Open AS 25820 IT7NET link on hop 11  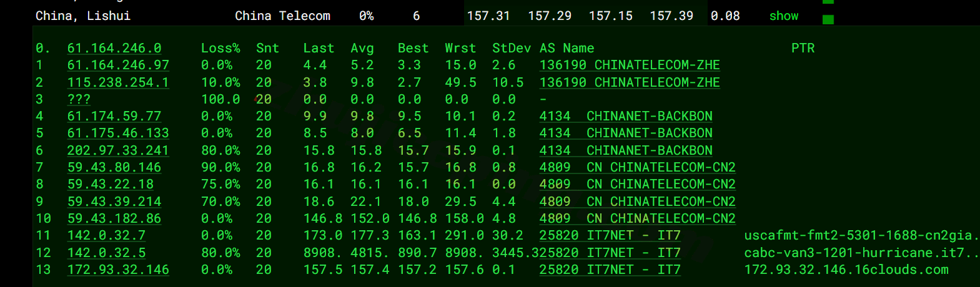[x=610, y=235]
